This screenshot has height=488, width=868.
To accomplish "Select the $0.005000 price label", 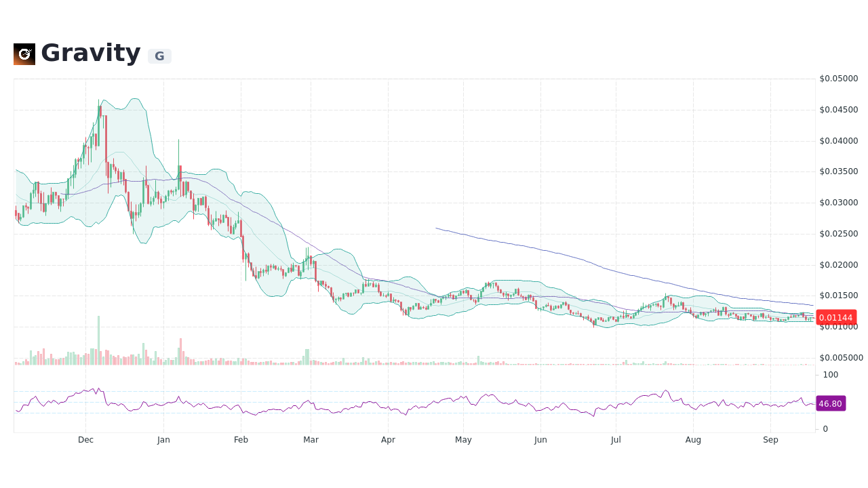I will coord(842,358).
